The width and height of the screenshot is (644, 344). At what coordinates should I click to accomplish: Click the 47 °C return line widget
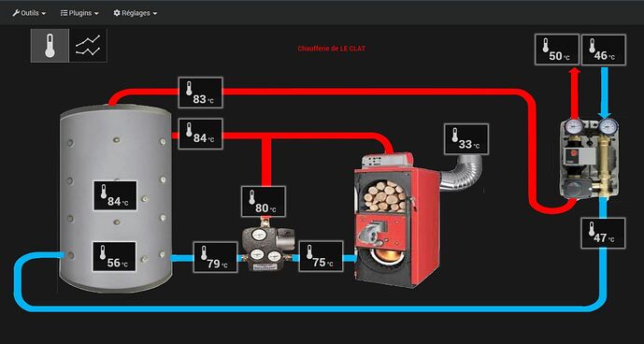603,233
